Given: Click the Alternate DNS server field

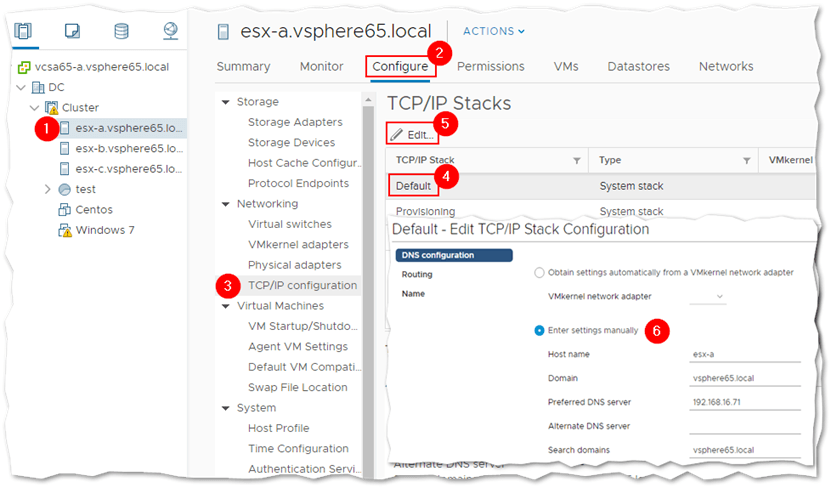Looking at the screenshot, I should point(745,426).
